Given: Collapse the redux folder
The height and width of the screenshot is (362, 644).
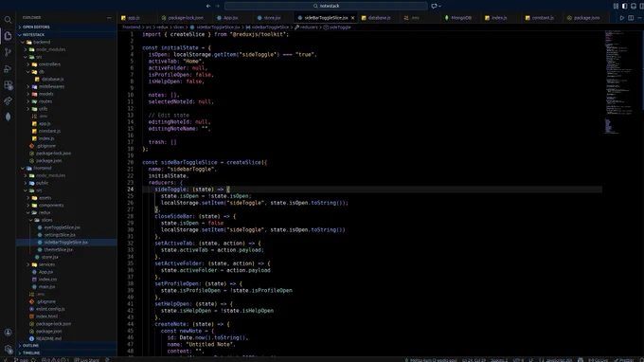Looking at the screenshot, I should [x=66, y=212].
